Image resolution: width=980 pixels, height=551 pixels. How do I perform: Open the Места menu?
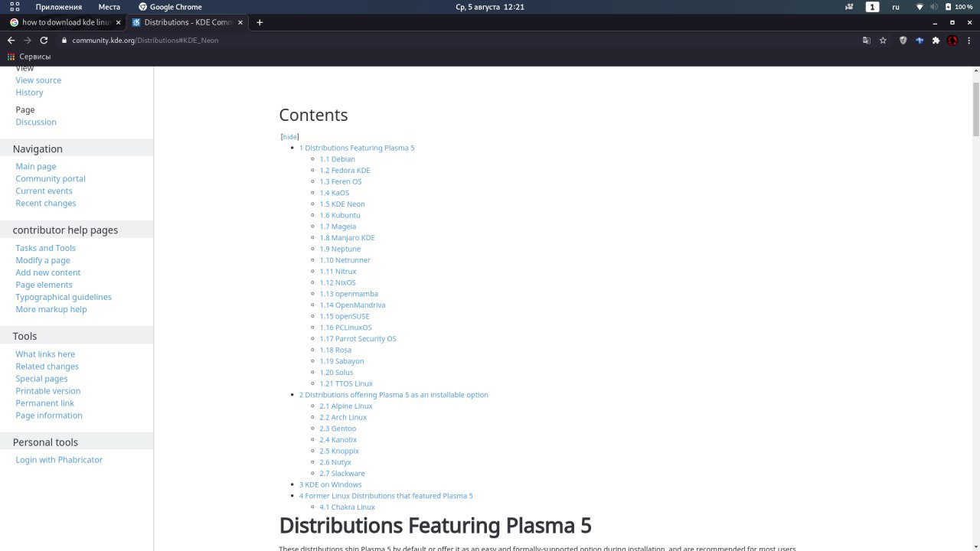pyautogui.click(x=109, y=7)
